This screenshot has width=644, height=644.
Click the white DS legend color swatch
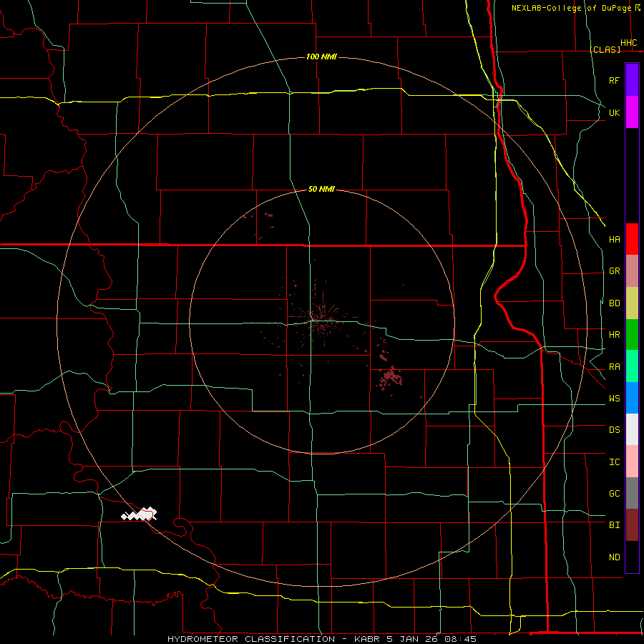[x=632, y=429]
